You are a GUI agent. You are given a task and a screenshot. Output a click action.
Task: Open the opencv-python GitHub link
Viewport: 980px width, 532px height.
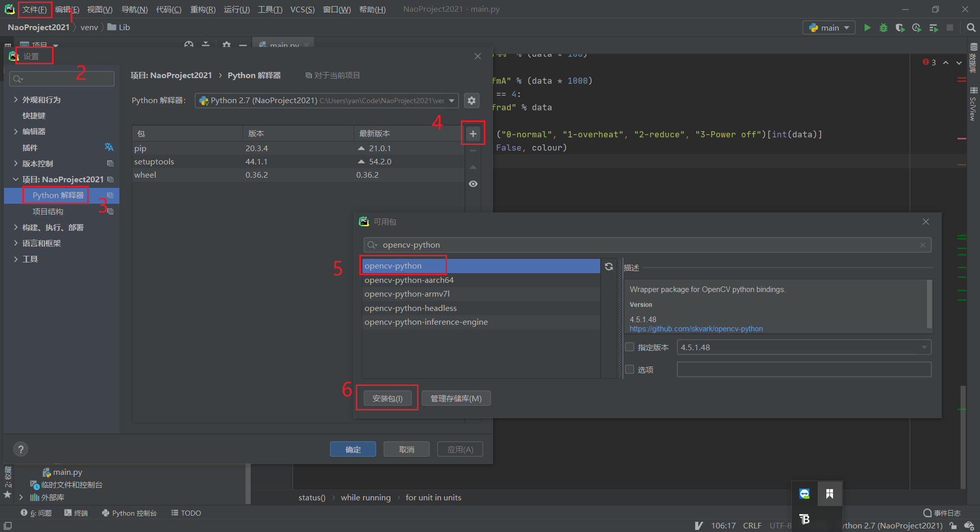pos(696,329)
